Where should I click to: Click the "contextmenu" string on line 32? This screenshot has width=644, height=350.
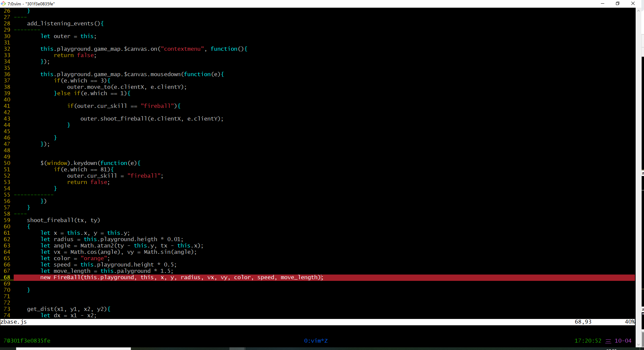[x=182, y=49]
